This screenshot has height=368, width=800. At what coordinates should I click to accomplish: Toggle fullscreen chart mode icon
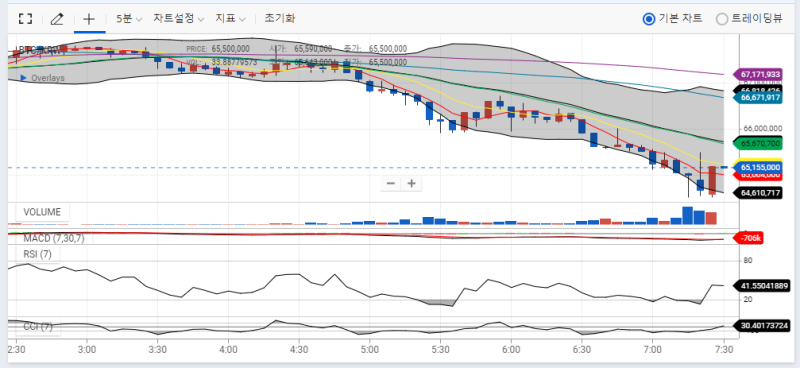pyautogui.click(x=25, y=19)
